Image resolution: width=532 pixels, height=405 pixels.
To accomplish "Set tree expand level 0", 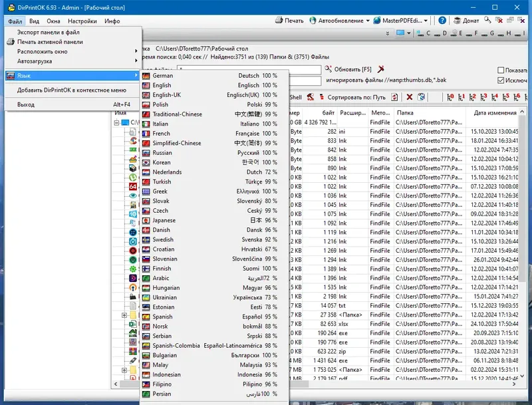I will click(450, 97).
